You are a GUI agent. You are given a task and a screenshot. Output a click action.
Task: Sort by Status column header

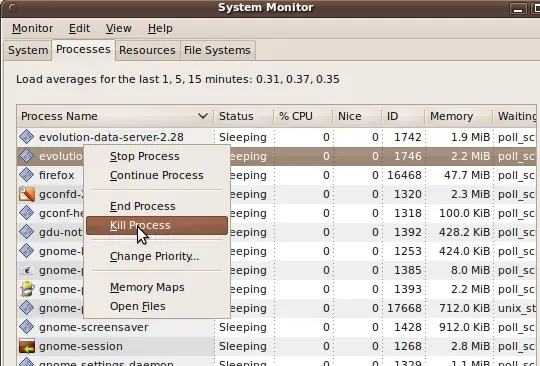click(244, 116)
